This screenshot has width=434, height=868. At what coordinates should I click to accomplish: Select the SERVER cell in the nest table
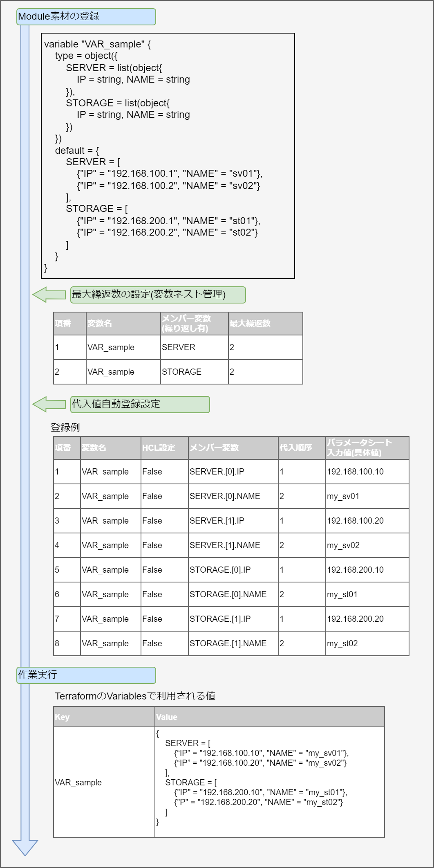coord(194,347)
